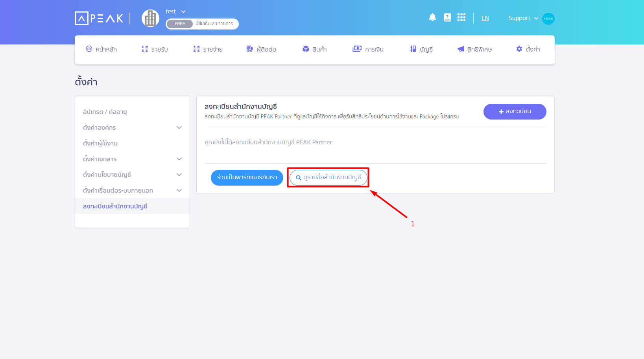The height and width of the screenshot is (359, 644).
Task: Click ใช้ไม่เกิน 20 รายการ usage text
Action: (x=214, y=24)
